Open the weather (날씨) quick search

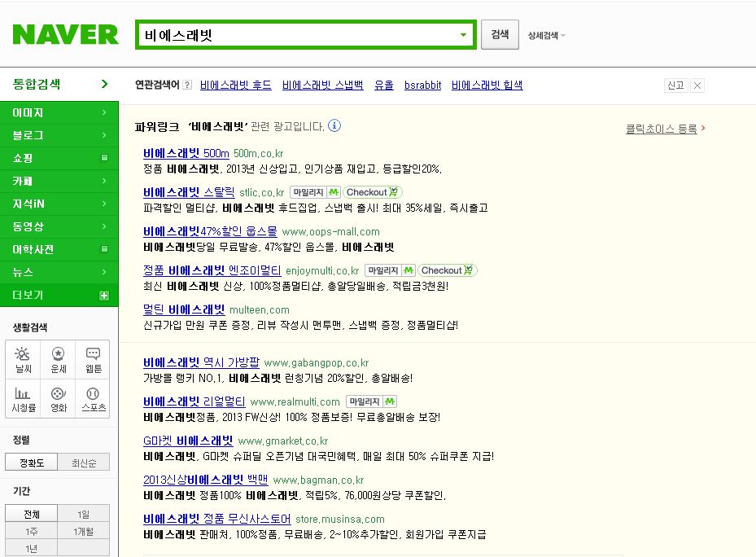(23, 360)
